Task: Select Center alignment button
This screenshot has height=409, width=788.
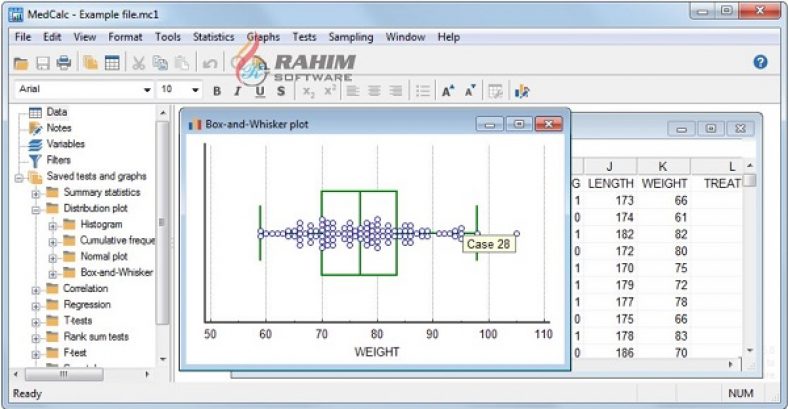Action: point(374,91)
